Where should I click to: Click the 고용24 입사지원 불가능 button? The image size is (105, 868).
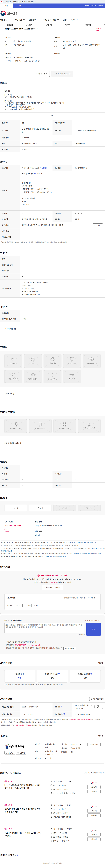[62, 73]
